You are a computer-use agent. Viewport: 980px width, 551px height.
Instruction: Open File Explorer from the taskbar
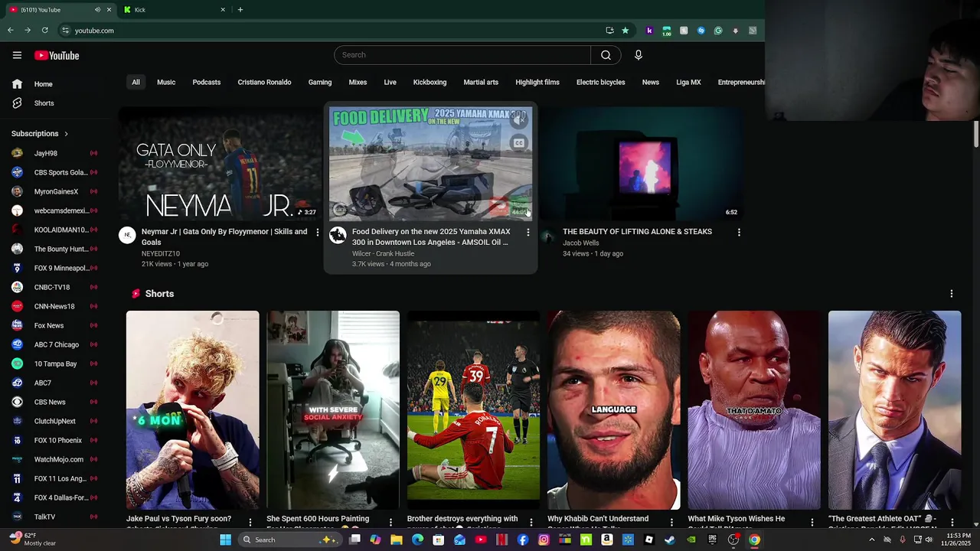pyautogui.click(x=397, y=540)
